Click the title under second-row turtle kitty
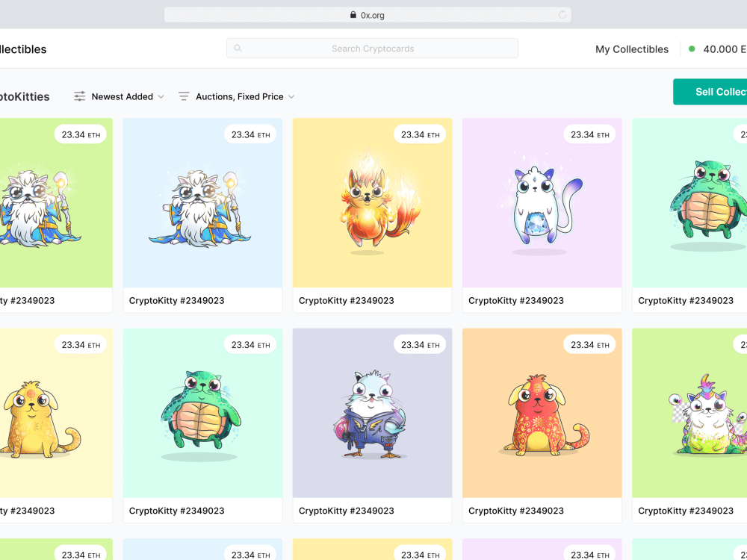The width and height of the screenshot is (747, 560). click(177, 511)
